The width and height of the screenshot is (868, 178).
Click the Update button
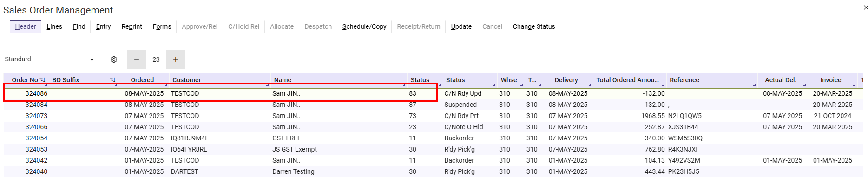461,26
